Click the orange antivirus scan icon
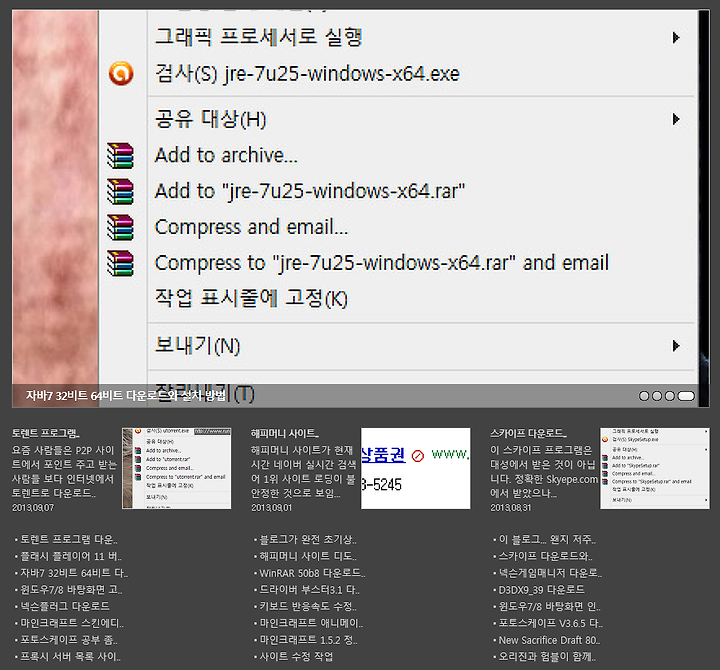The width and height of the screenshot is (720, 670). point(121,73)
